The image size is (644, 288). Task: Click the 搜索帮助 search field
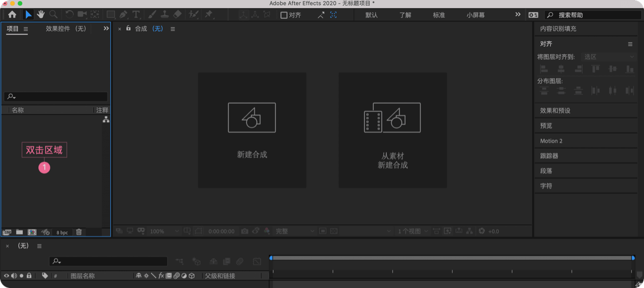click(x=592, y=15)
